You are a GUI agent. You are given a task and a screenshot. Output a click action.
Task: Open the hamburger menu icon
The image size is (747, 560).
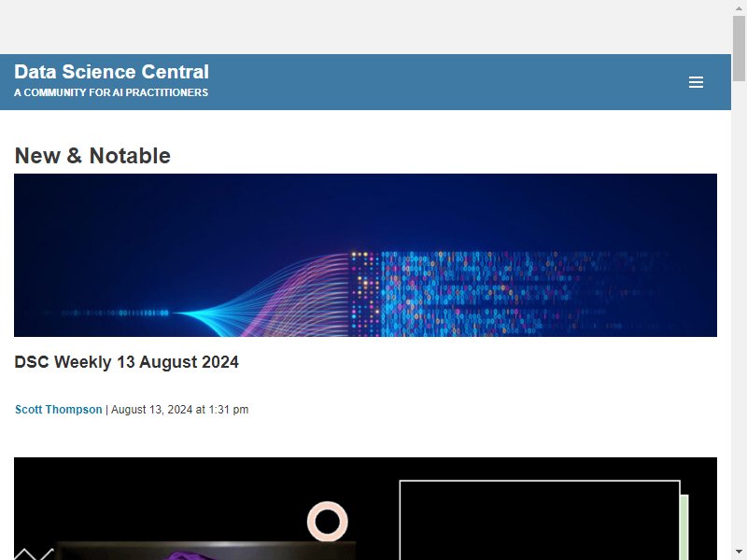pyautogui.click(x=696, y=82)
